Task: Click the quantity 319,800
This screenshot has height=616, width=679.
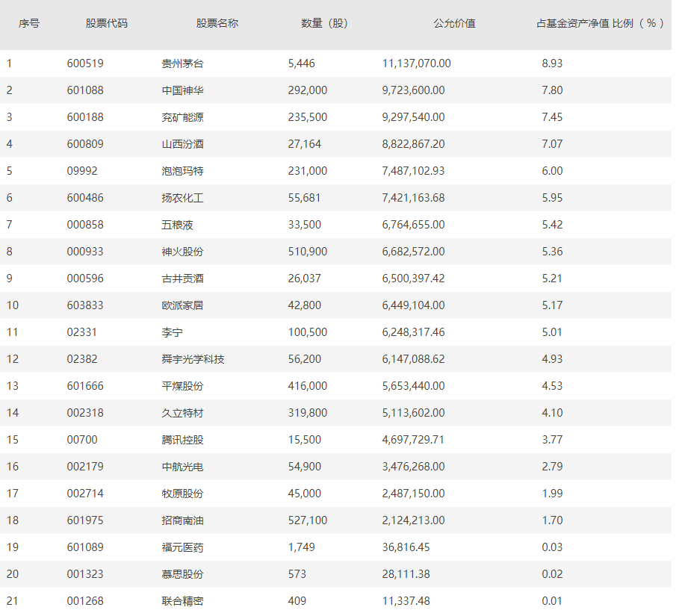Action: coord(308,413)
